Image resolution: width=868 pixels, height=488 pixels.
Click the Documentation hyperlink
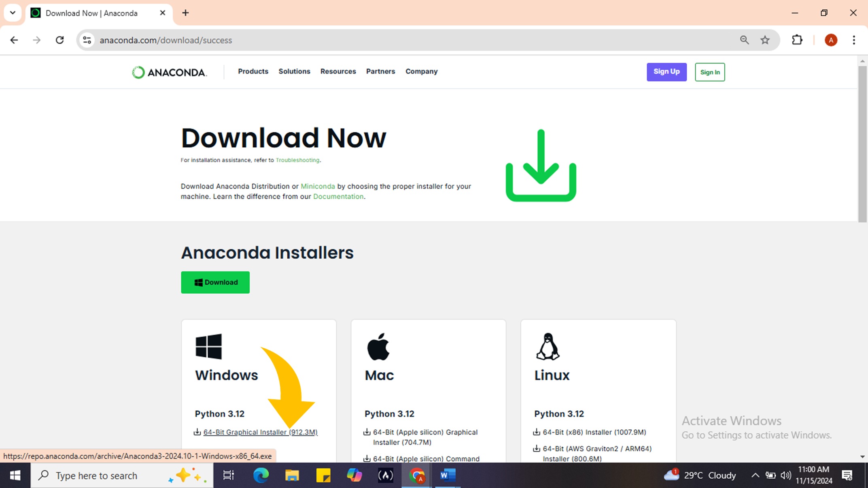click(x=339, y=196)
